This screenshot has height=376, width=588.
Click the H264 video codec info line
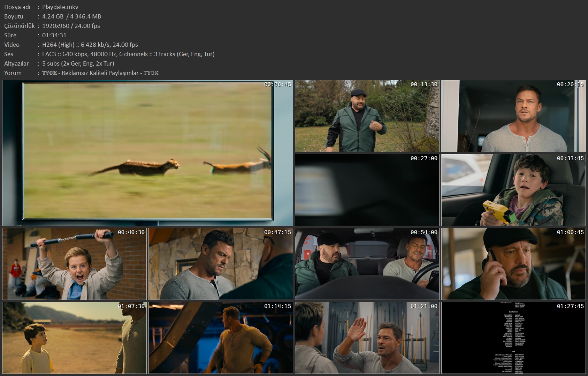click(x=90, y=45)
